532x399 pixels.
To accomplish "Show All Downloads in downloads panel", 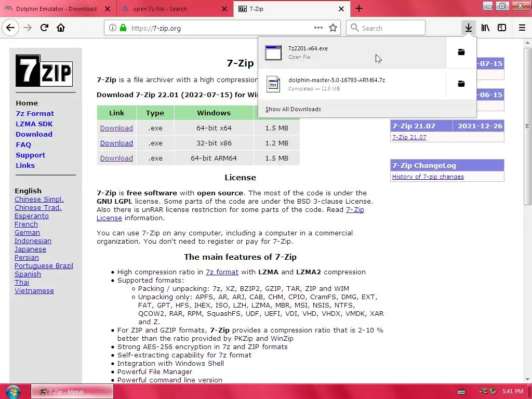I will pos(293,109).
